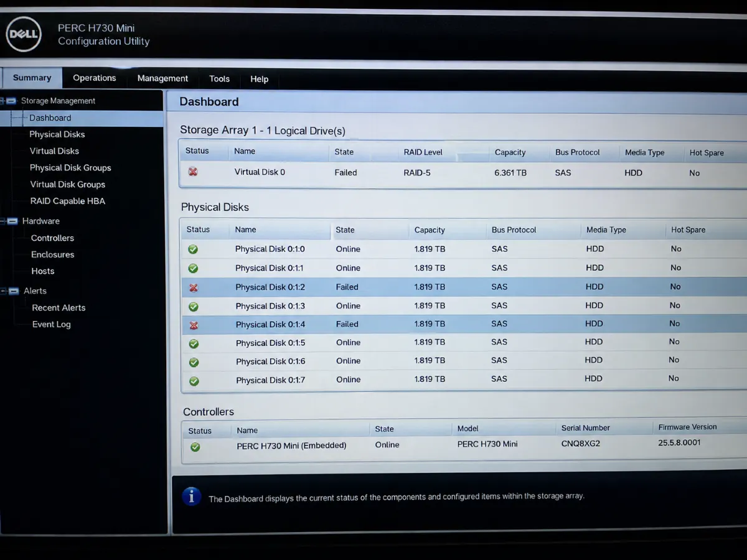Open the Help tab
The height and width of the screenshot is (560, 747).
pos(259,79)
